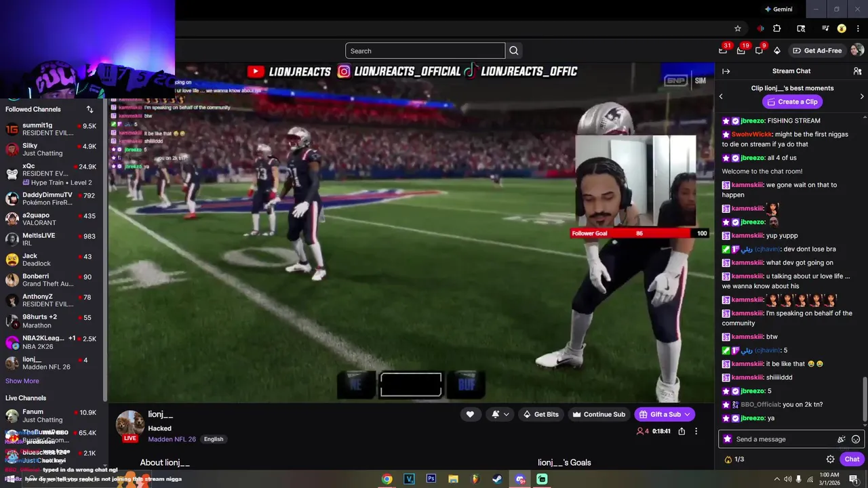
Task: Bookmark this page with the star icon
Action: coord(738,28)
